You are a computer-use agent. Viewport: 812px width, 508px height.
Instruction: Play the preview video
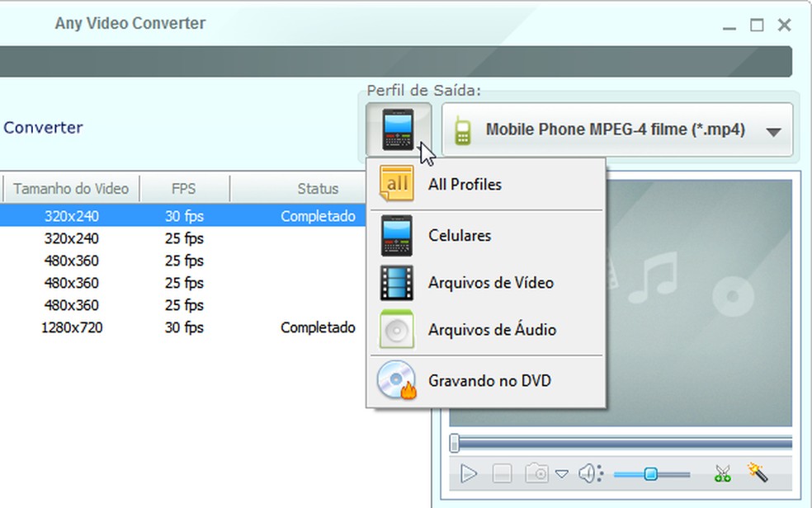tap(469, 473)
